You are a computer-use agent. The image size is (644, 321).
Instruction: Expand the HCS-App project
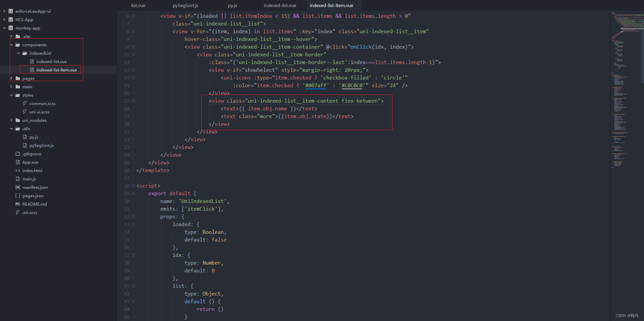[4, 19]
